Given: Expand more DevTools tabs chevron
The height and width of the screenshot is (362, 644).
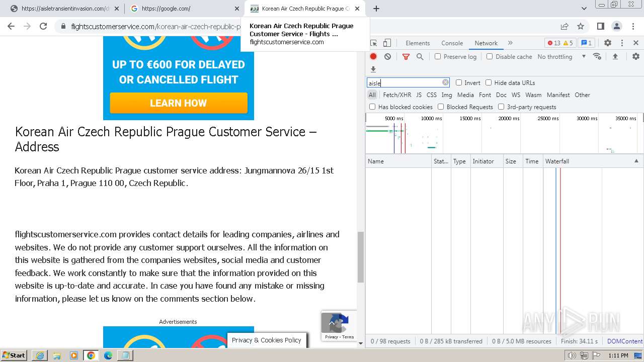Looking at the screenshot, I should click(510, 43).
